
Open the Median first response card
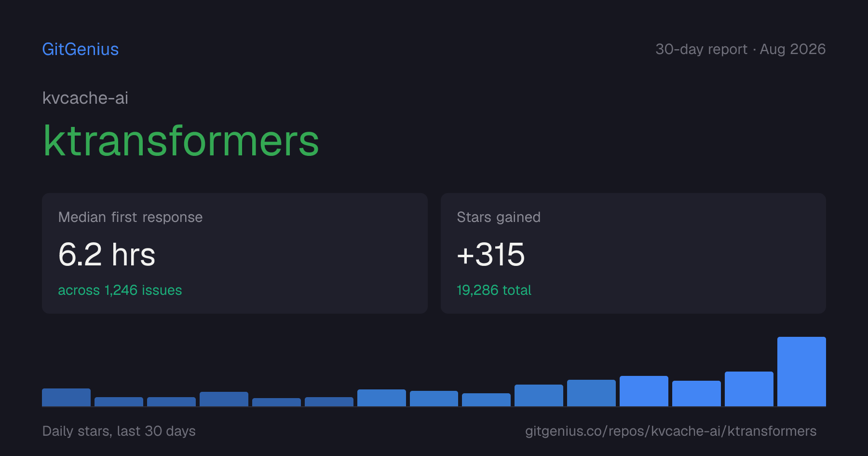click(235, 253)
